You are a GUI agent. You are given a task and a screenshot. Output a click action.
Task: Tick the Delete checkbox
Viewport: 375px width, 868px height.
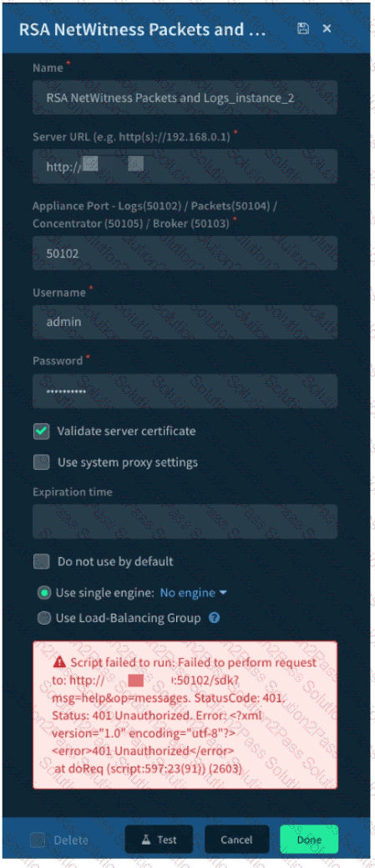coord(38,840)
